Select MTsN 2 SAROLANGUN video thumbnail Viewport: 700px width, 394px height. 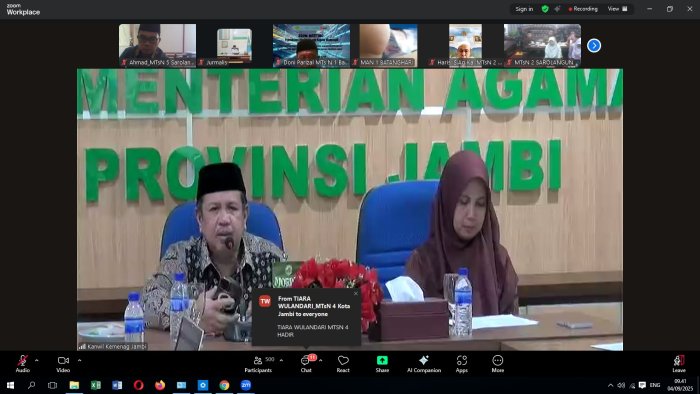pyautogui.click(x=542, y=46)
